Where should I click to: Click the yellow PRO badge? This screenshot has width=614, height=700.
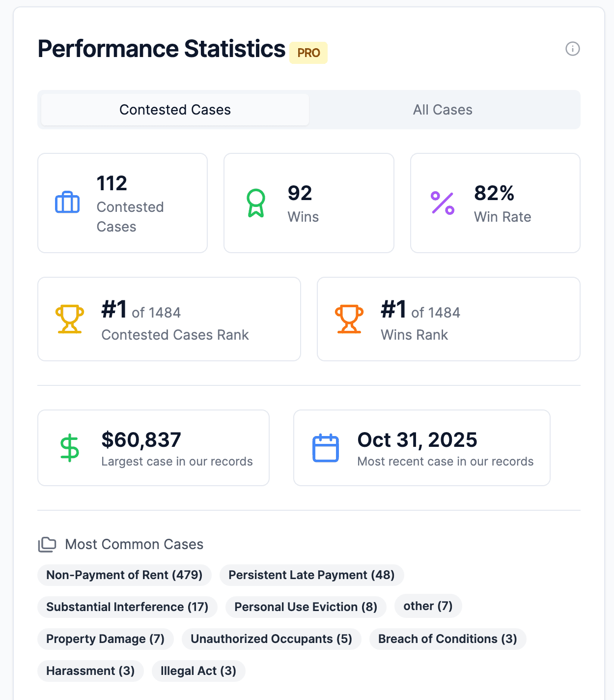(x=308, y=53)
